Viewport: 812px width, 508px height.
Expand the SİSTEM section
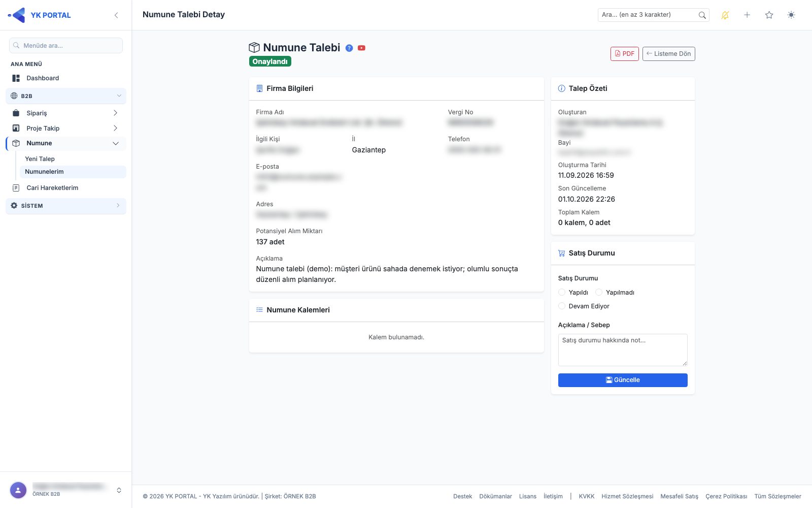point(66,206)
